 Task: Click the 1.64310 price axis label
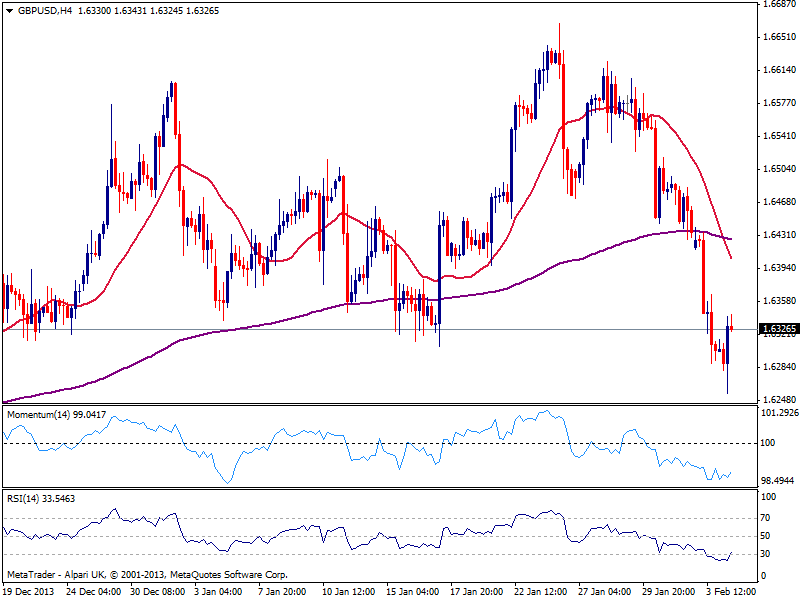[779, 235]
